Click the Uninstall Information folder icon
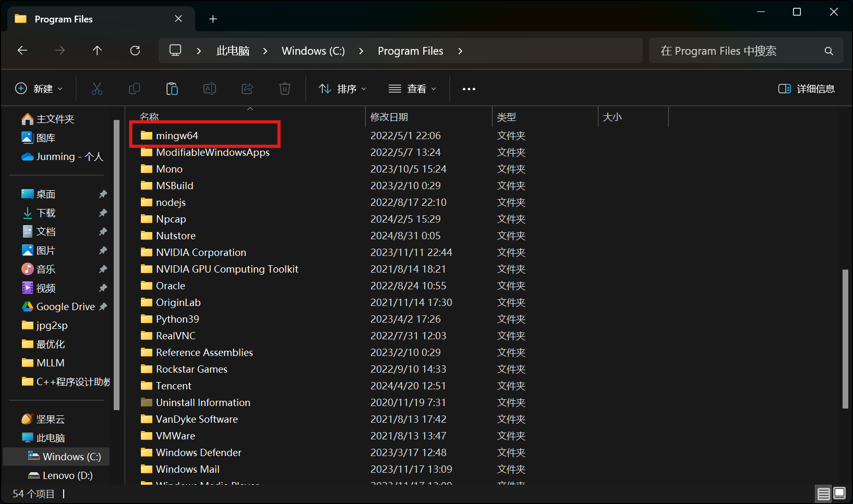Screen dimensions: 853x504 [x=147, y=402]
